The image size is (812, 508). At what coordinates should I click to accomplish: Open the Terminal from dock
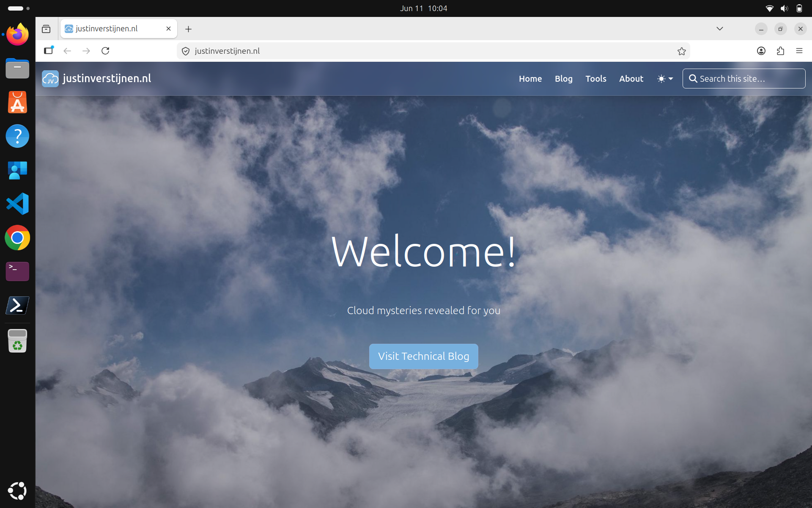[x=17, y=271]
